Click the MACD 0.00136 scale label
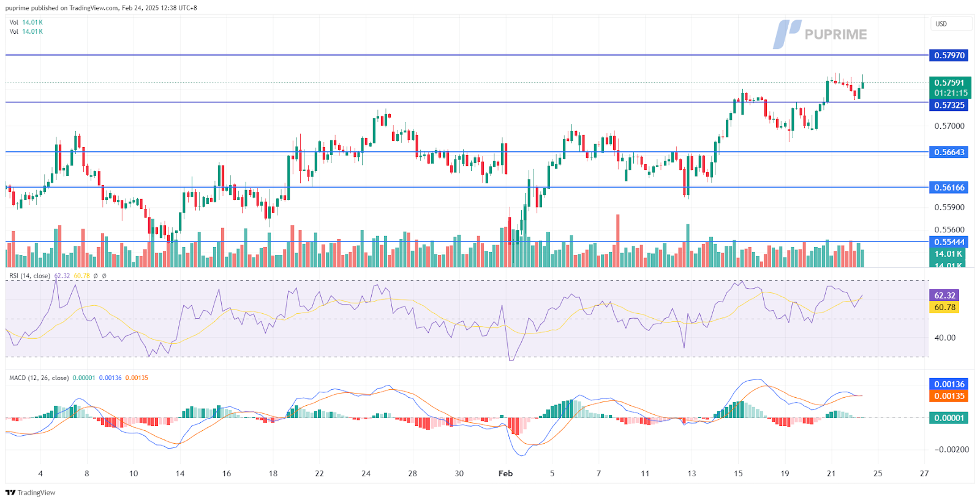 tap(949, 384)
